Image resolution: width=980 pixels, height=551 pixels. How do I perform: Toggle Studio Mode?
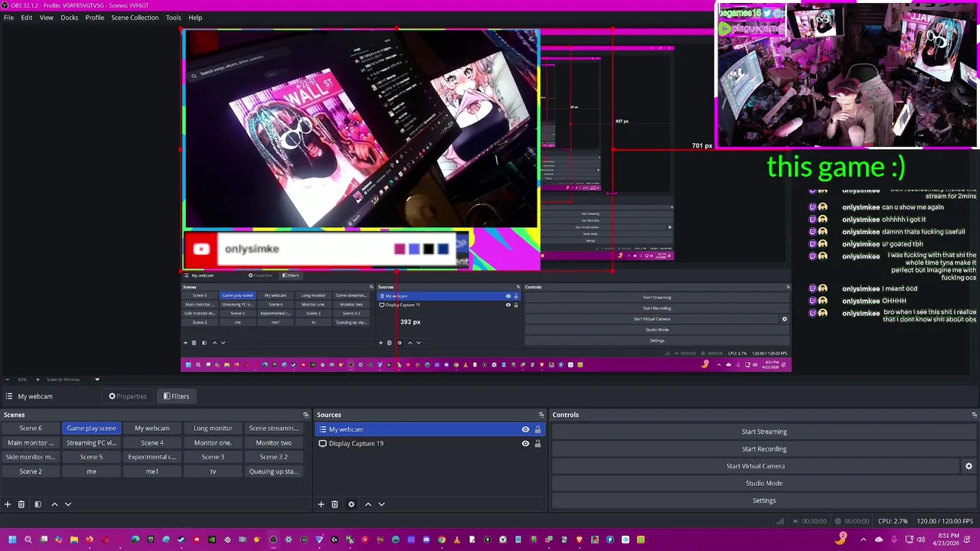pyautogui.click(x=764, y=484)
